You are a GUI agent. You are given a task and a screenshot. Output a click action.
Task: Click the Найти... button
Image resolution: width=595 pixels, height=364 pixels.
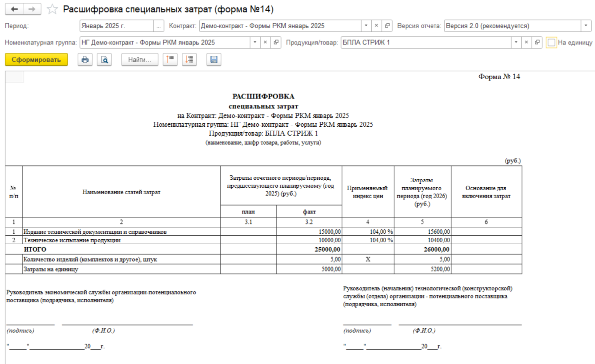140,60
